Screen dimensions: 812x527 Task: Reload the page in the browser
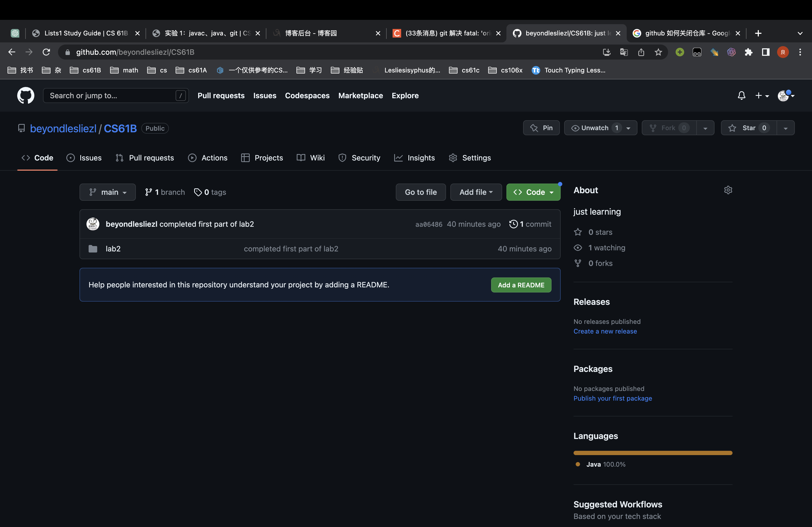tap(46, 52)
